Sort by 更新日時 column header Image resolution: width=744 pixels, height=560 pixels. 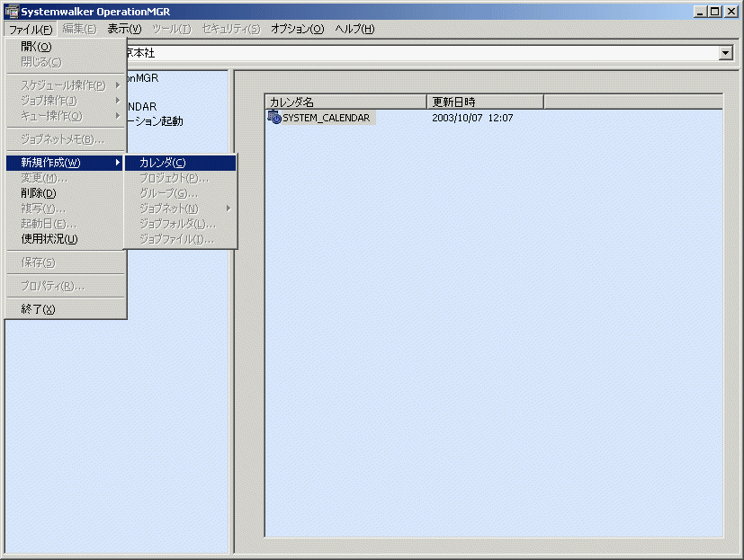pos(484,102)
